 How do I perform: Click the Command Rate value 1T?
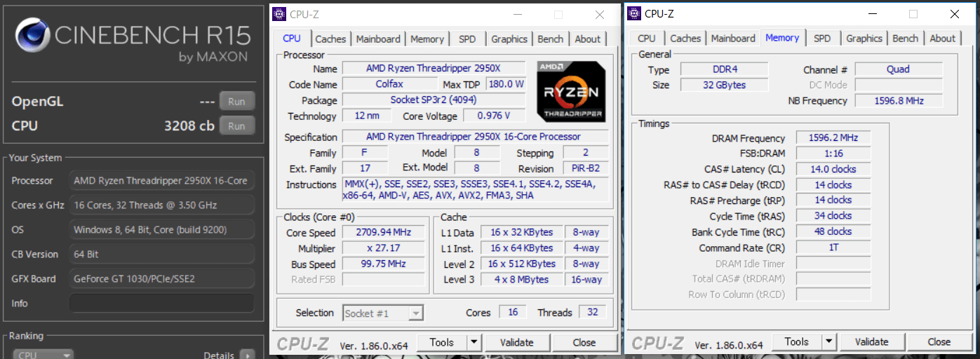point(833,248)
